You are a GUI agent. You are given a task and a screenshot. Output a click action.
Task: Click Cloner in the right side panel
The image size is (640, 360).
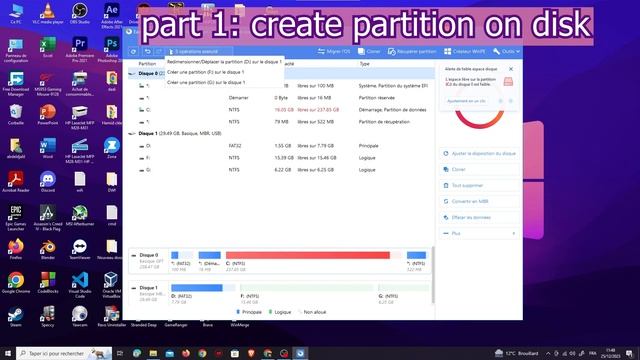click(480, 169)
